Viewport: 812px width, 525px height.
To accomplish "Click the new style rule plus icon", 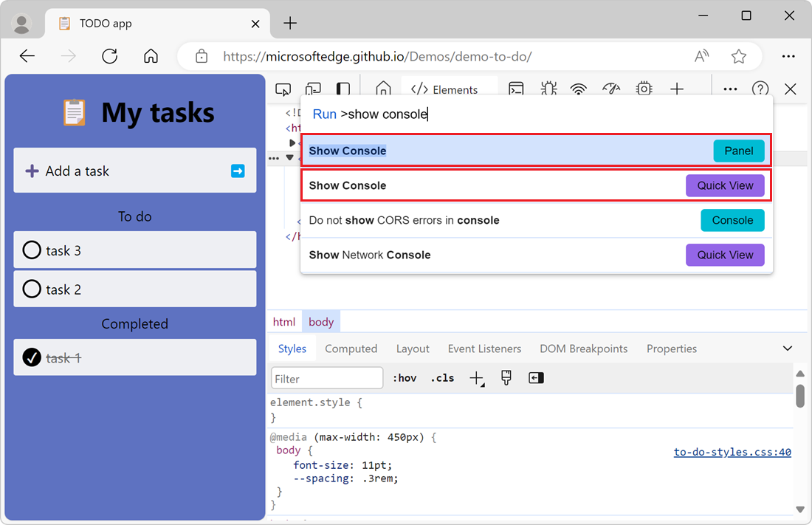I will [x=476, y=377].
